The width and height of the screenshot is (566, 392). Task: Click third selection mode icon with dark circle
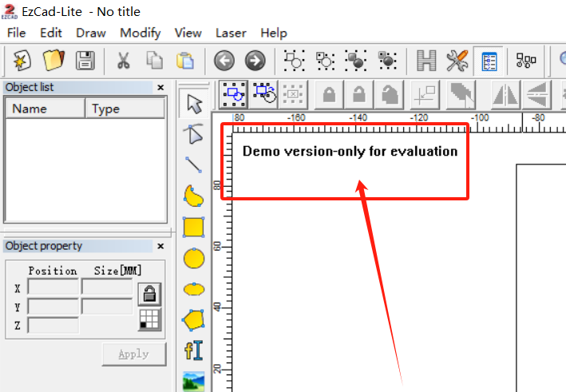tap(356, 61)
